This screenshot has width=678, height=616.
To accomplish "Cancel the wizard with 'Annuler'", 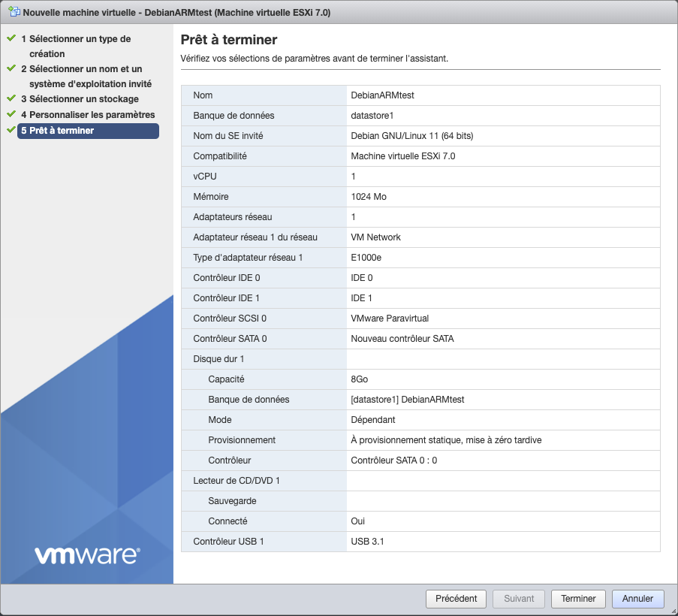I will point(637,599).
